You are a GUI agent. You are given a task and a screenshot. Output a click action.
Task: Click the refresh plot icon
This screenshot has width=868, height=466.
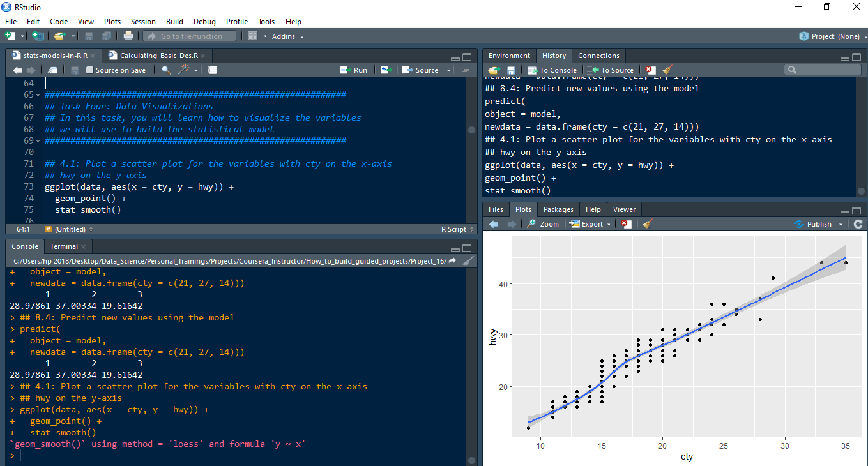tap(858, 224)
